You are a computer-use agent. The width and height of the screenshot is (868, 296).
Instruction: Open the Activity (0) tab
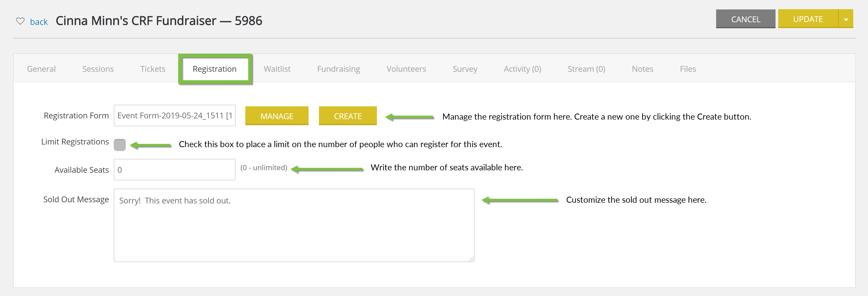pyautogui.click(x=522, y=69)
